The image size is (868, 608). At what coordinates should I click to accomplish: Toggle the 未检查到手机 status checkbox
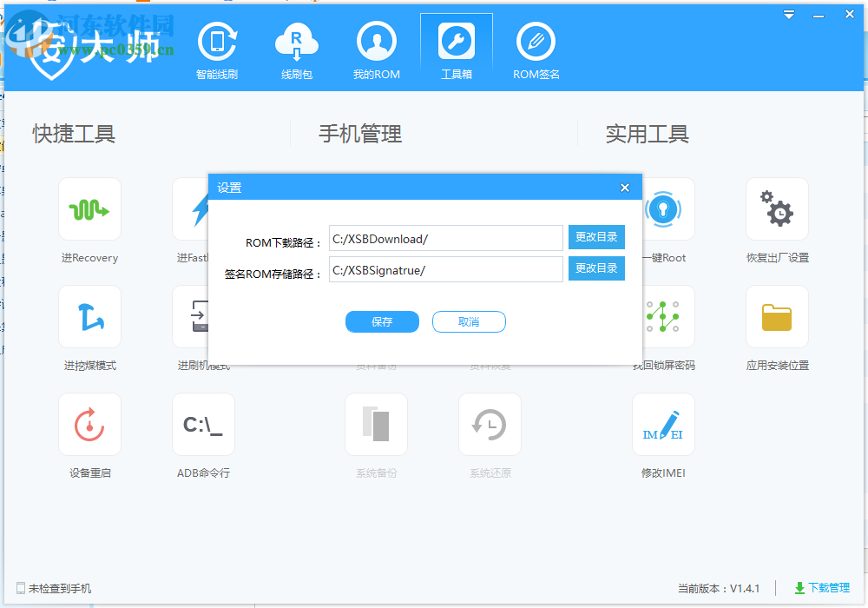(19, 587)
